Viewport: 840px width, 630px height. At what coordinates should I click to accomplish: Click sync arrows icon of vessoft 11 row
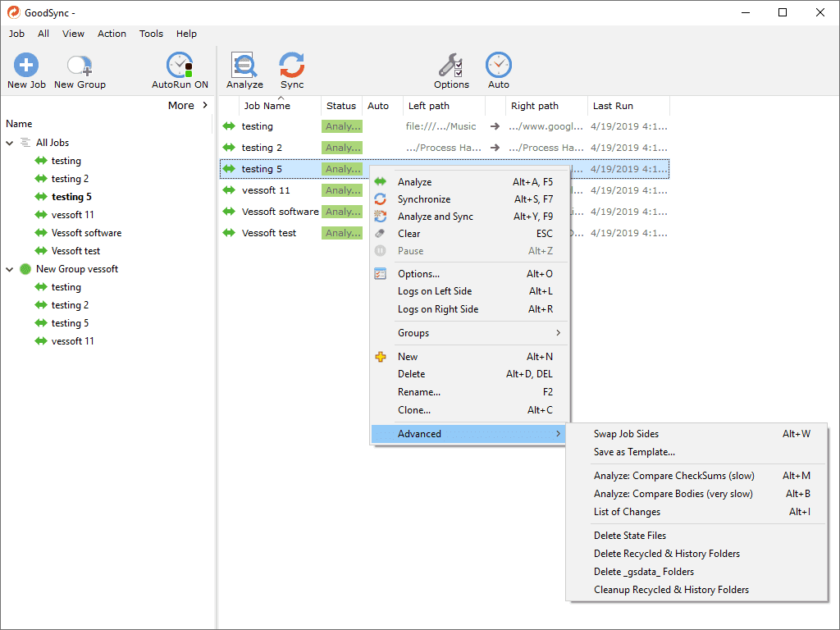pos(229,190)
